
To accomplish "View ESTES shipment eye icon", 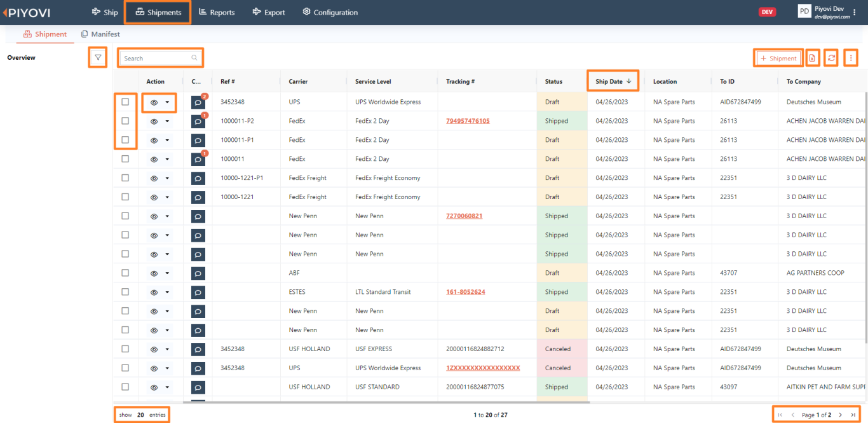I will pyautogui.click(x=154, y=292).
